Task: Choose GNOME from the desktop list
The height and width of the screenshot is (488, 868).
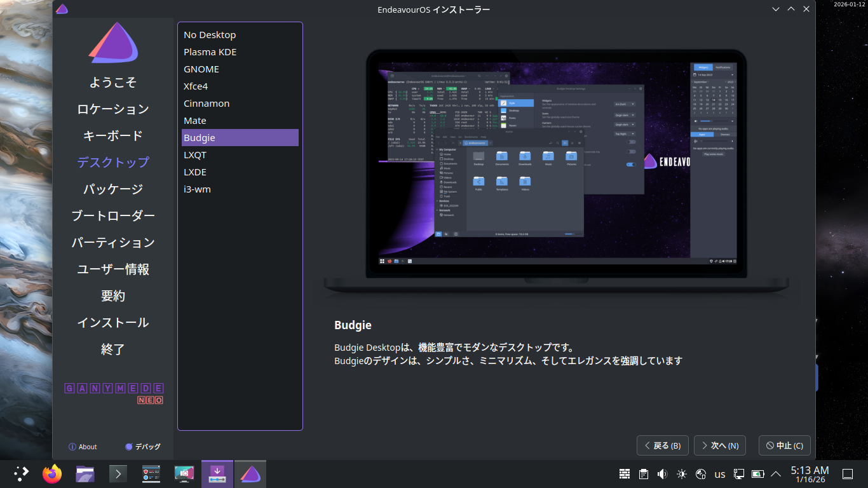Action: (x=201, y=69)
